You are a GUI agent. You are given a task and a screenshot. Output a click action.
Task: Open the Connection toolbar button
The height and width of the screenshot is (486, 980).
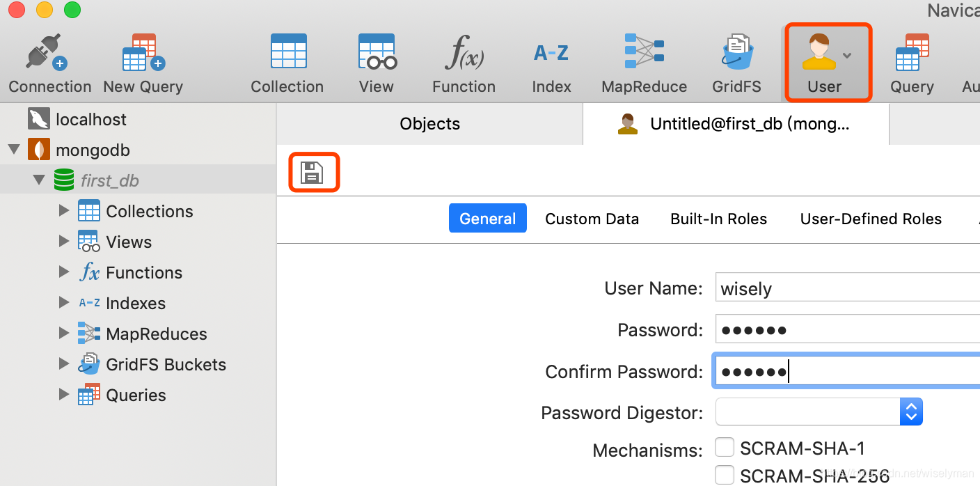(49, 64)
